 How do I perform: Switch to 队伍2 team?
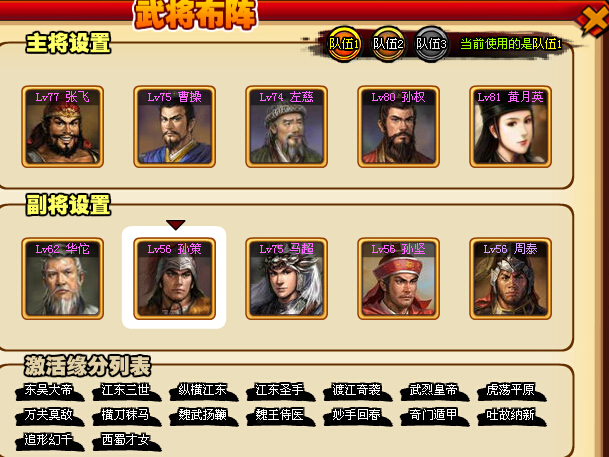pyautogui.click(x=388, y=44)
